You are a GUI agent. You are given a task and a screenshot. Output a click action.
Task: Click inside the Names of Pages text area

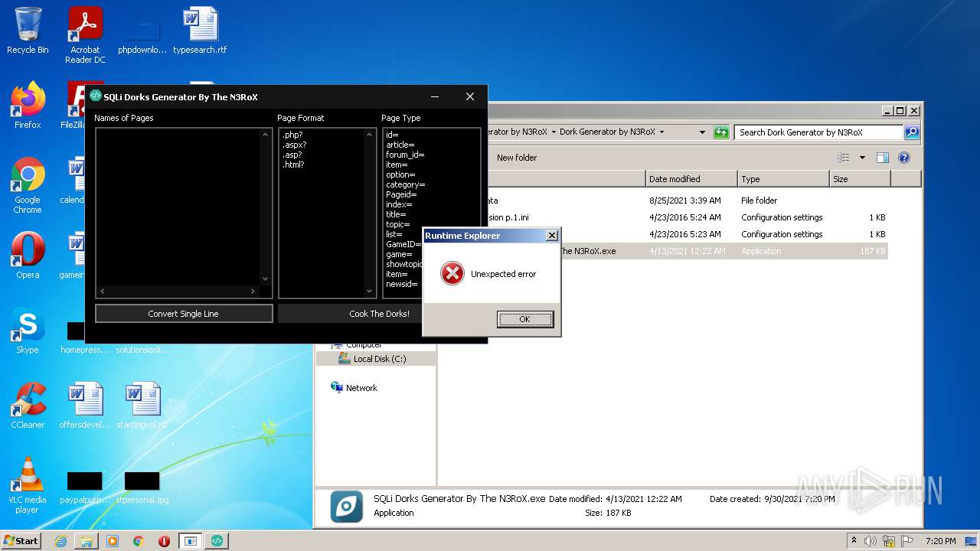coord(178,207)
